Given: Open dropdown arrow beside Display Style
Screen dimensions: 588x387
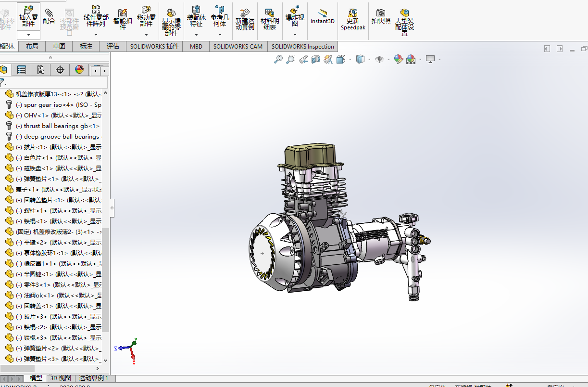Looking at the screenshot, I should 369,60.
